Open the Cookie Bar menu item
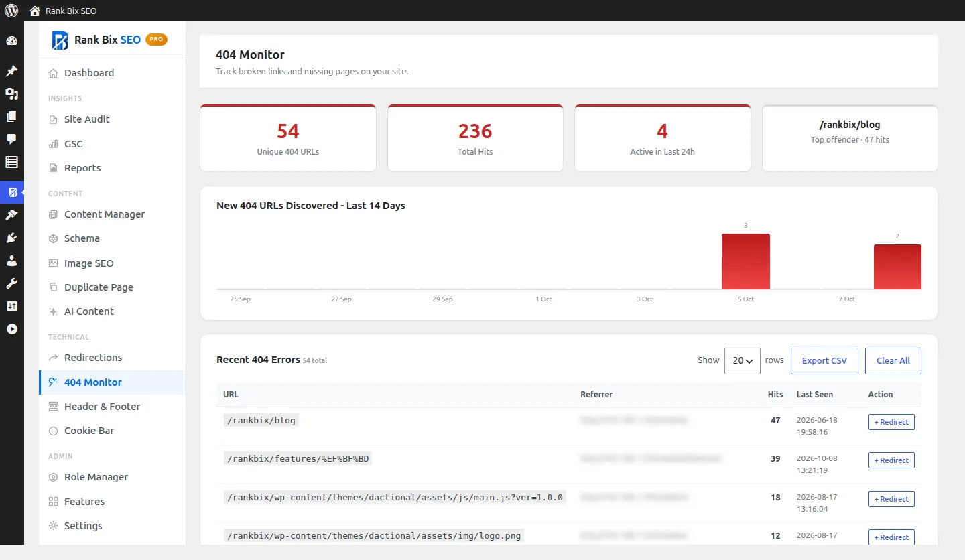Viewport: 965px width, 560px height. [x=112, y=431]
